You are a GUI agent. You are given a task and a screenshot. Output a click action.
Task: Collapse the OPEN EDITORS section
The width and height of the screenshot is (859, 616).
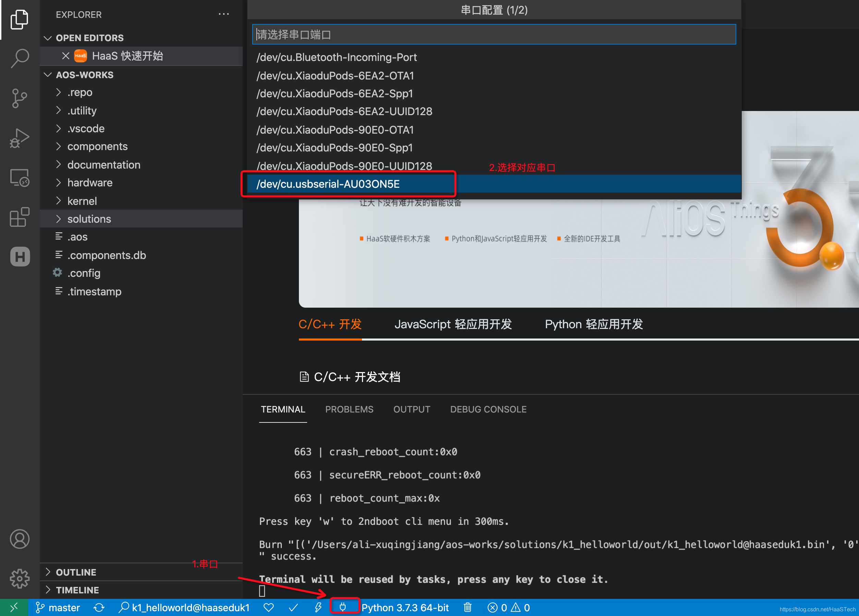(89, 38)
